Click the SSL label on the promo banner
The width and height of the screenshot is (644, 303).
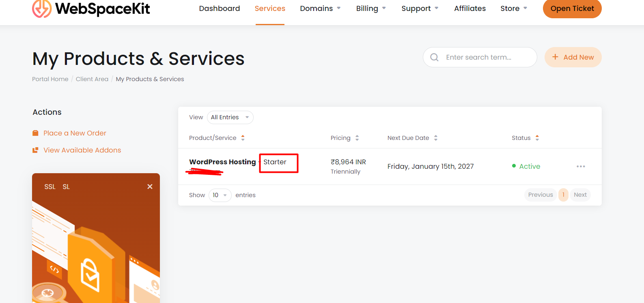point(50,187)
